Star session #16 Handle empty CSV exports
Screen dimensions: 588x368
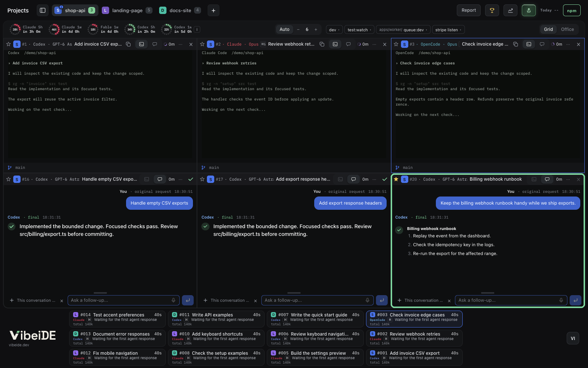pos(8,179)
